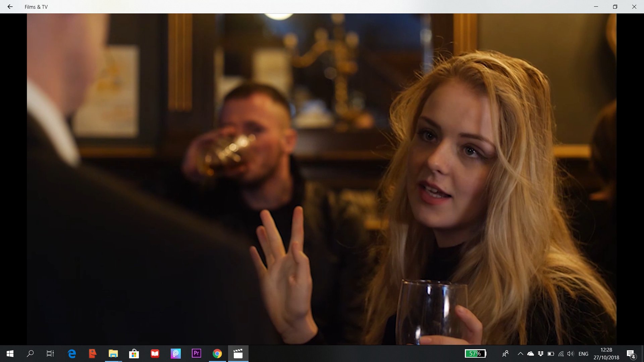
Task: Open Action Center with 4 notifications
Action: 631,354
